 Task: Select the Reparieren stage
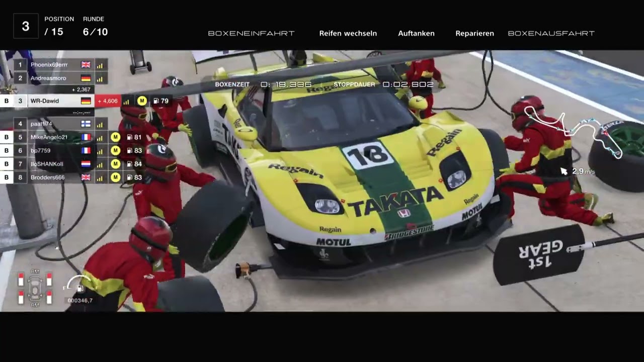[x=474, y=33]
